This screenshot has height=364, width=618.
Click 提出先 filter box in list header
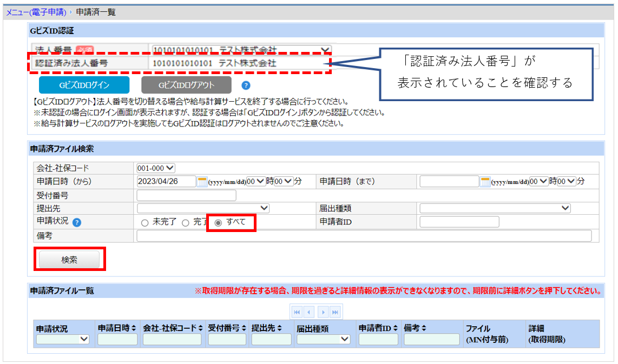(x=272, y=339)
